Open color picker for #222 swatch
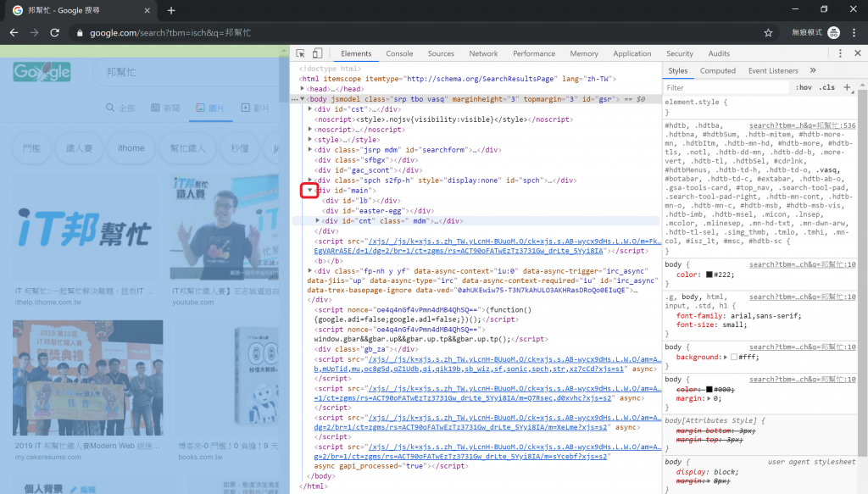Image resolution: width=868 pixels, height=494 pixels. pyautogui.click(x=709, y=275)
